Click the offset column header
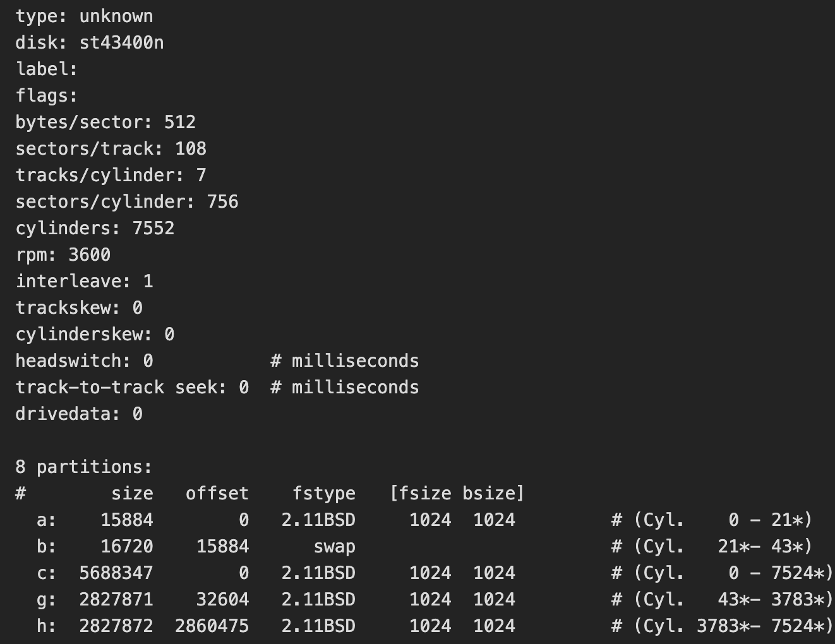Viewport: 835px width, 644px height. point(217,494)
